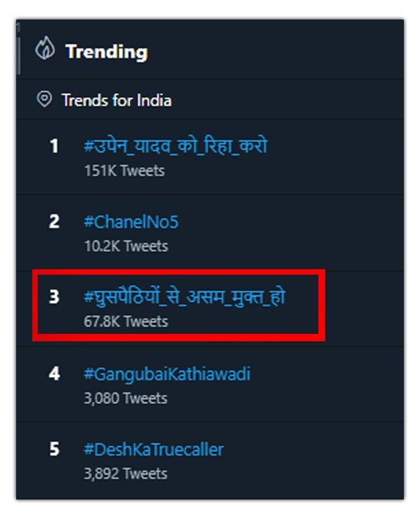420x519 pixels.
Task: Open the #ChanelNo5 trend
Action: coord(131,221)
